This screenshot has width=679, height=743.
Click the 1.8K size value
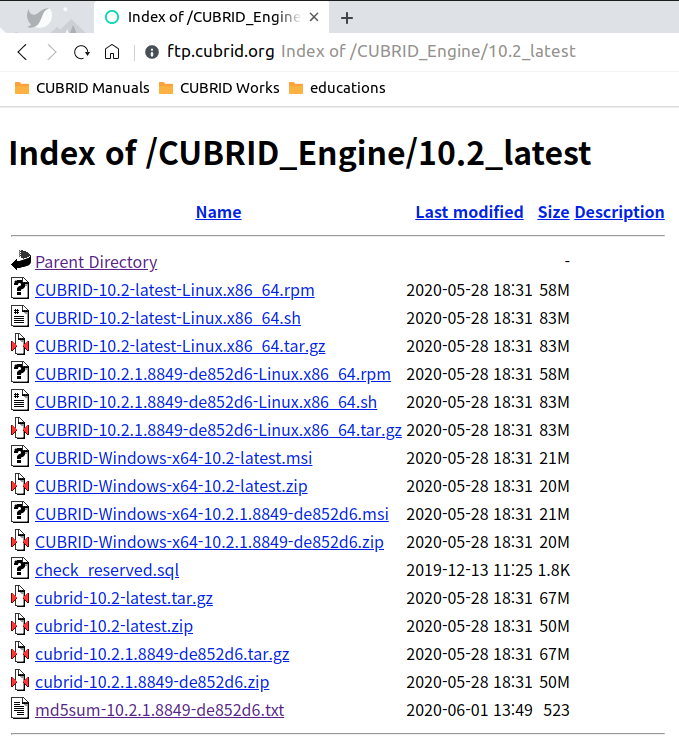point(554,570)
